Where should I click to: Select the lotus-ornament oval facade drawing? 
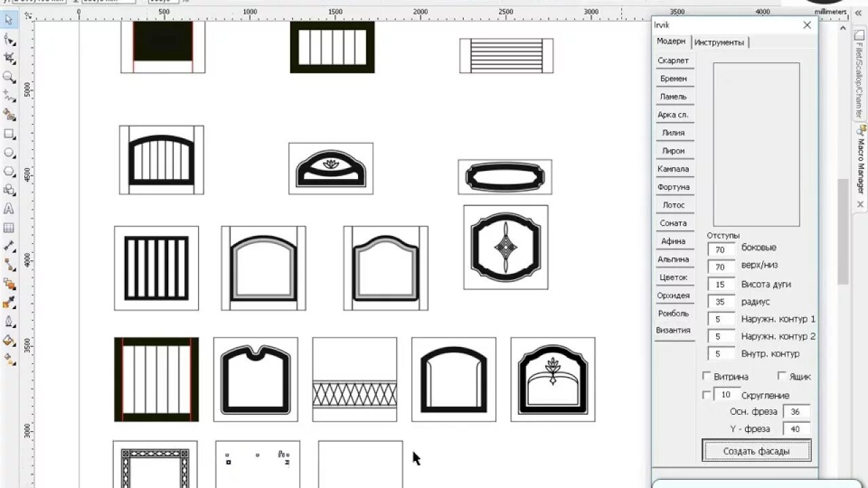(331, 168)
